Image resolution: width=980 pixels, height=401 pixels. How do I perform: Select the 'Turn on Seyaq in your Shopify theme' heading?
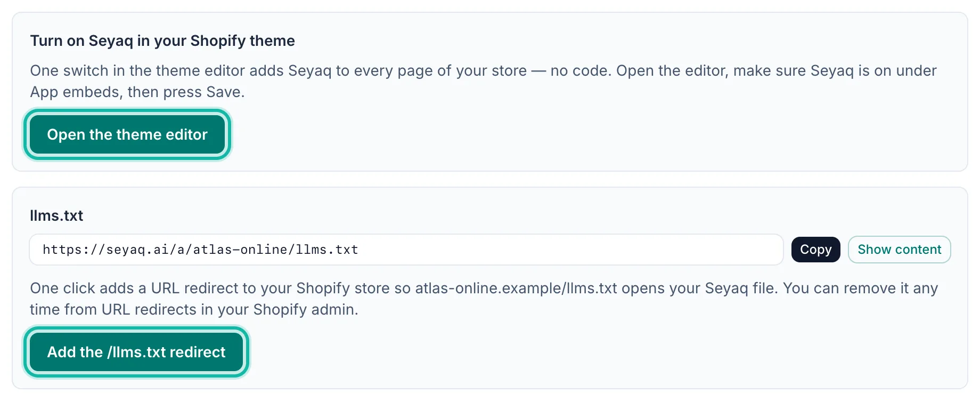tap(162, 41)
